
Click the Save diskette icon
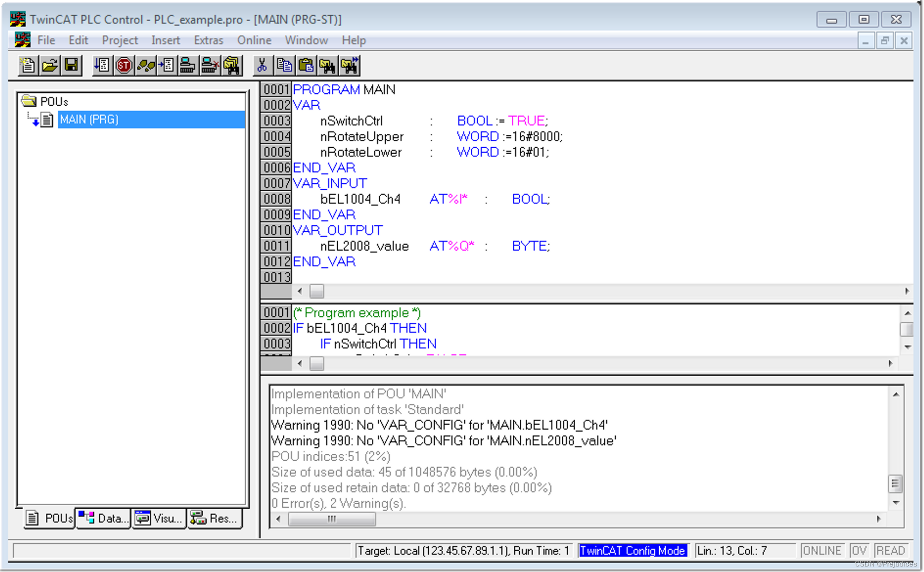pyautogui.click(x=72, y=66)
